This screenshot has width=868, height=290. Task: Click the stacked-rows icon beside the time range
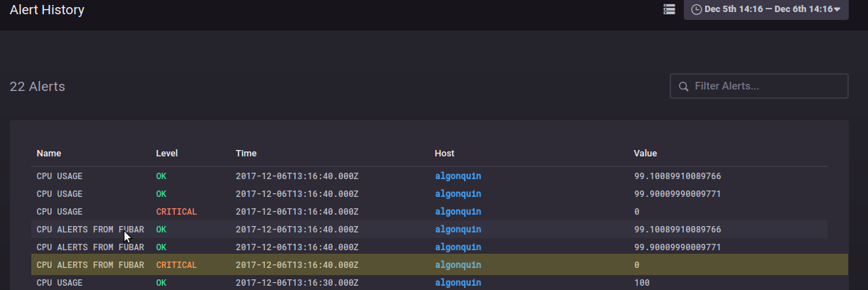point(669,9)
